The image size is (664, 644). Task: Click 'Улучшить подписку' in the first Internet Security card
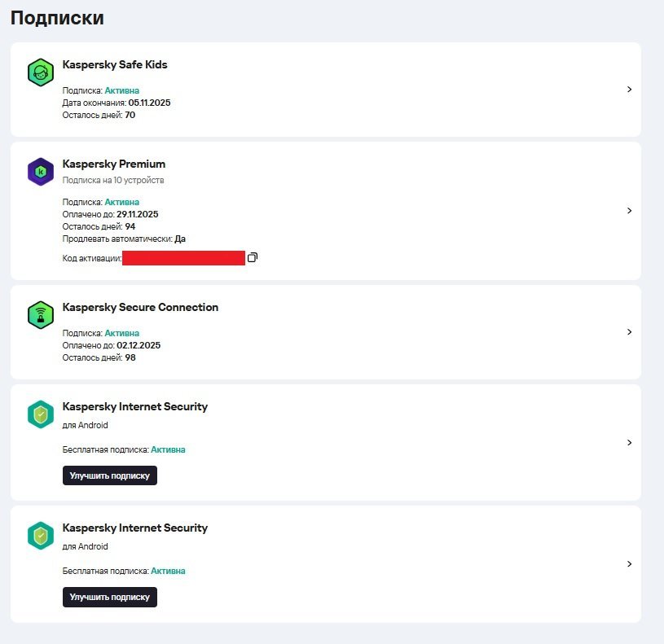110,475
